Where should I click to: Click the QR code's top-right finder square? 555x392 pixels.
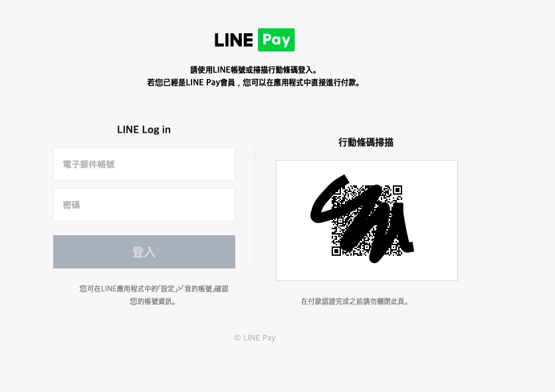(x=397, y=190)
